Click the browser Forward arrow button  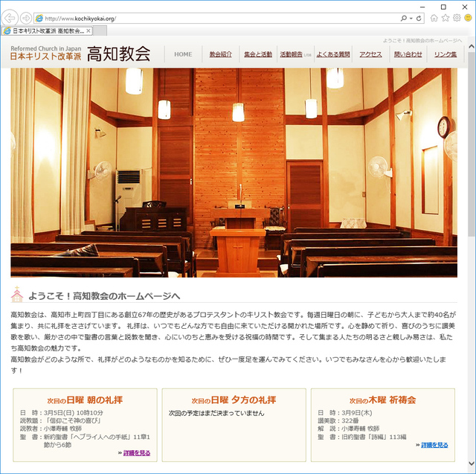pos(25,17)
